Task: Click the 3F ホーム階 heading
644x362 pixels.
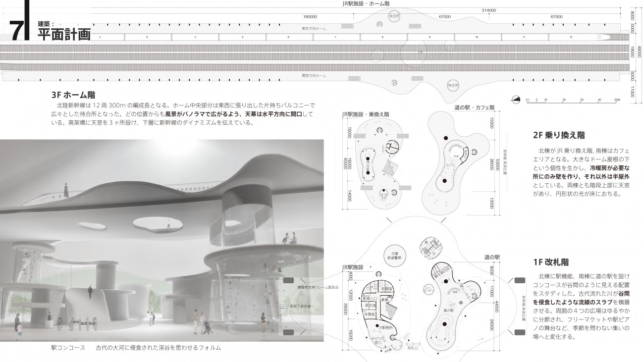Action: [x=73, y=95]
